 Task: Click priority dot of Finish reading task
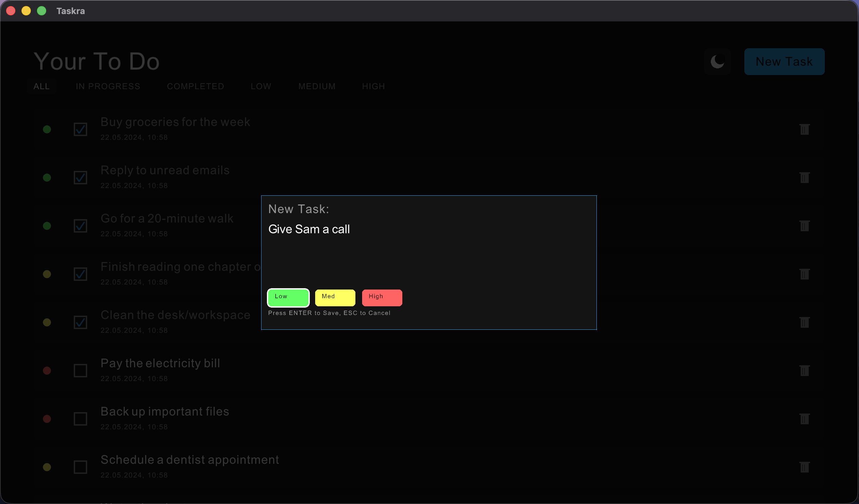47,274
